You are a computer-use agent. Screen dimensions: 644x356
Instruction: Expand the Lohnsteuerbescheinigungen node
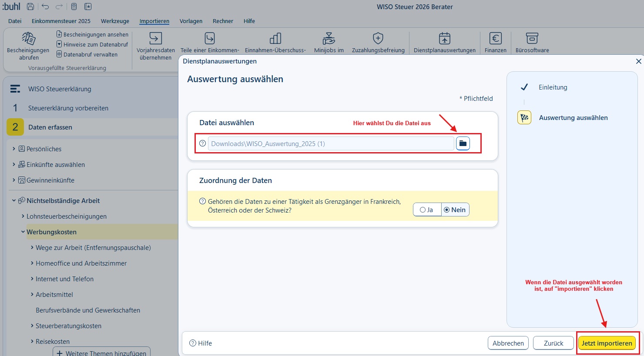(23, 216)
